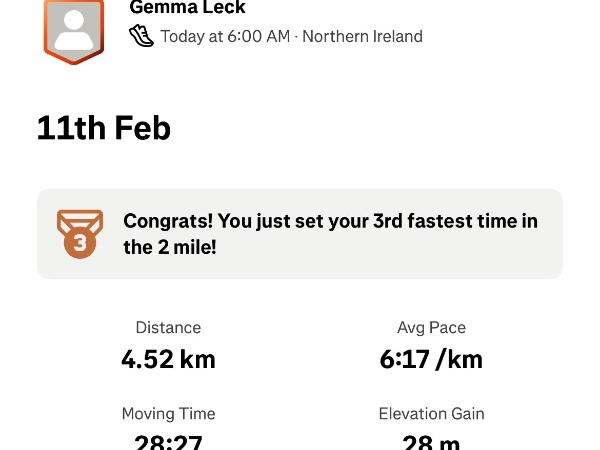The image size is (600, 450).
Task: Open Gemma Leck's profile avatar
Action: (x=74, y=28)
